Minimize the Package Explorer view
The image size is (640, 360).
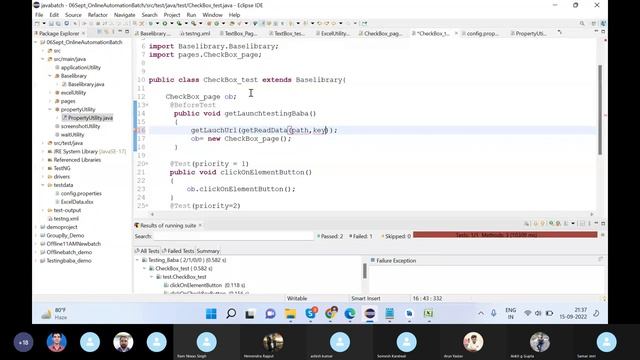(x=120, y=31)
